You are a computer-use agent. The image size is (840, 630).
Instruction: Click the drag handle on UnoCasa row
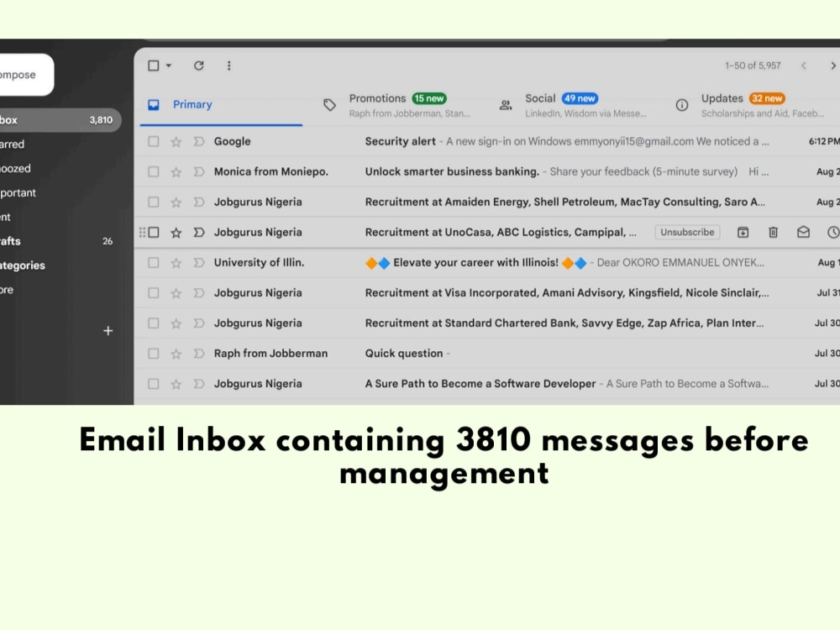pos(142,232)
